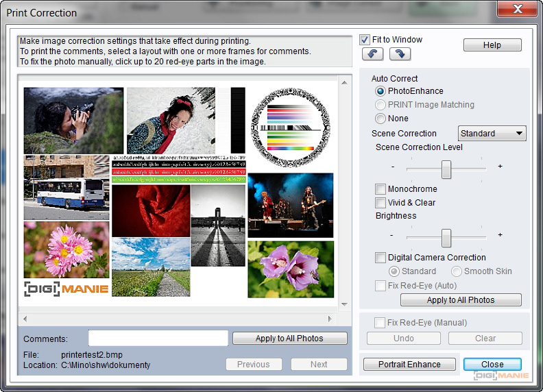Open the Scene Correction dropdown

click(x=492, y=133)
